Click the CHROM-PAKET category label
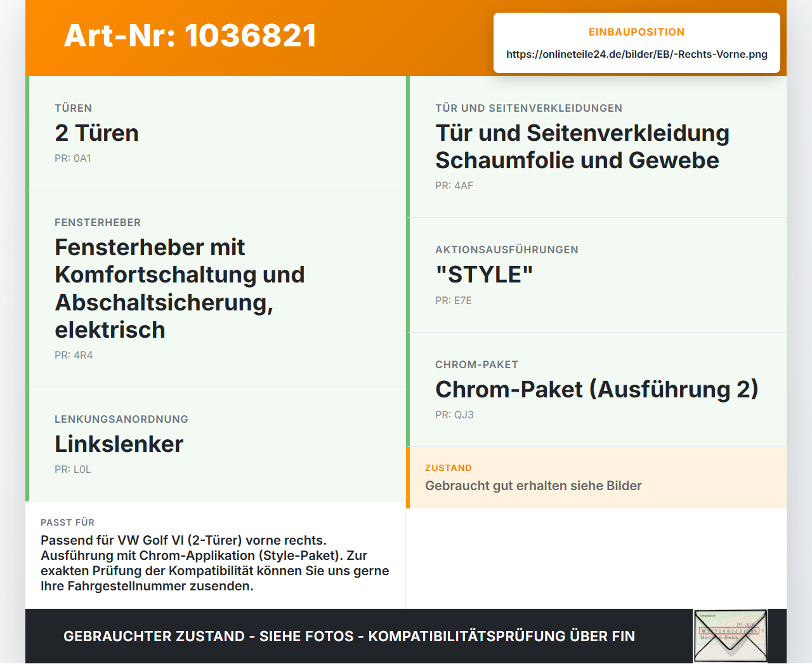This screenshot has width=812, height=664. [476, 365]
